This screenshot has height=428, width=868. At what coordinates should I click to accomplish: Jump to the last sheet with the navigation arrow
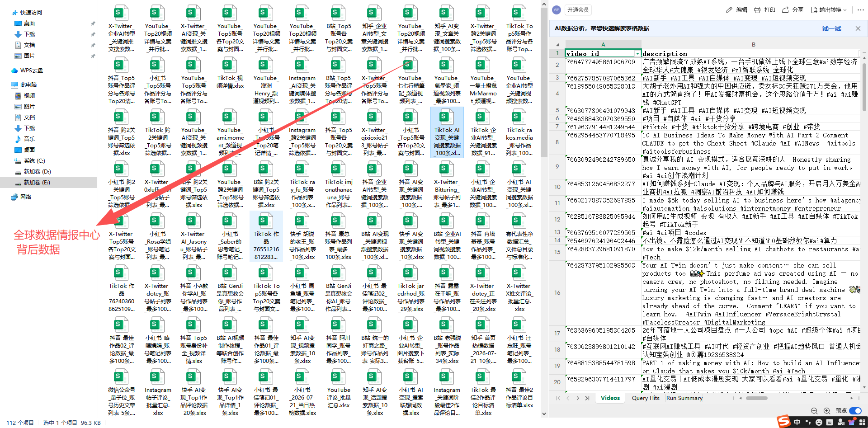[587, 398]
